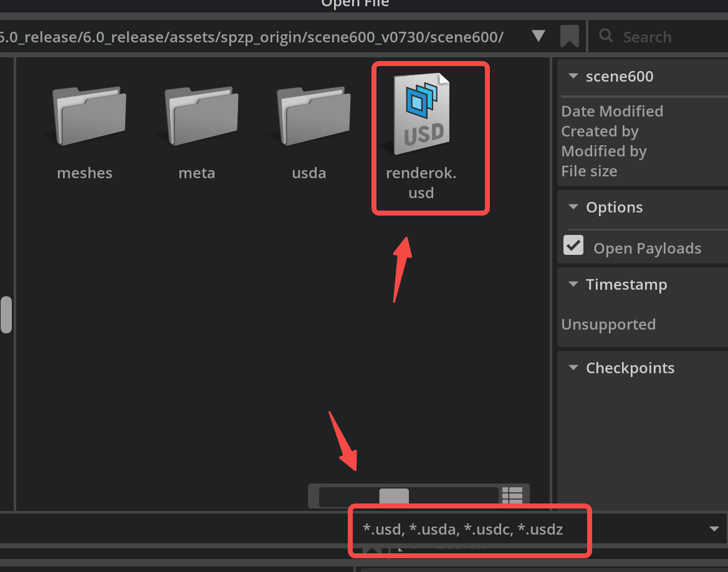Click the 'Date Modified' label
This screenshot has width=728, height=572.
(612, 112)
